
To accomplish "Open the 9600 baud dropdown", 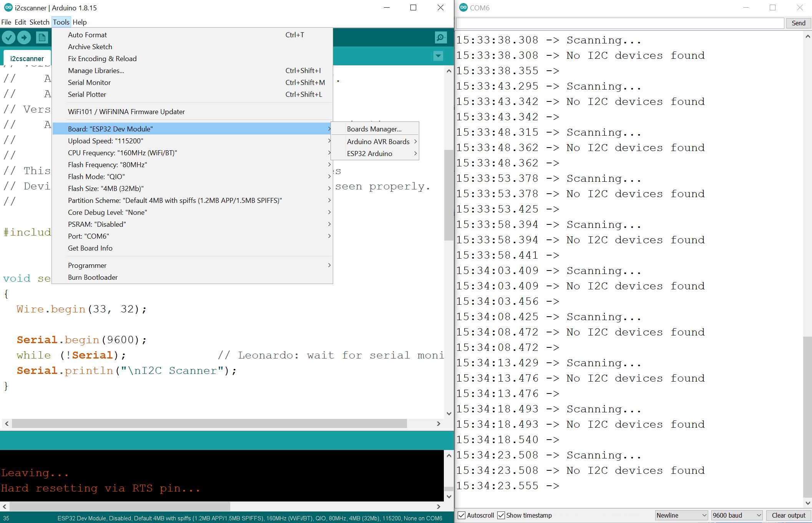I will (x=737, y=515).
